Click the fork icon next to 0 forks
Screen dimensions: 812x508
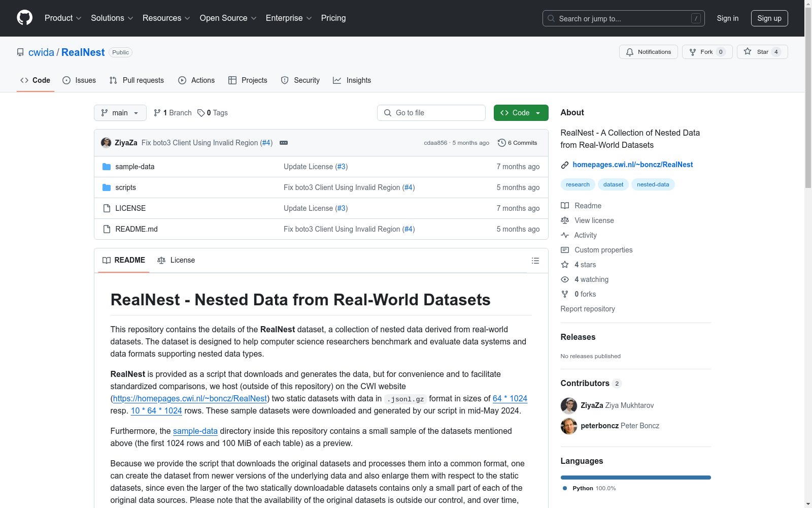(565, 294)
